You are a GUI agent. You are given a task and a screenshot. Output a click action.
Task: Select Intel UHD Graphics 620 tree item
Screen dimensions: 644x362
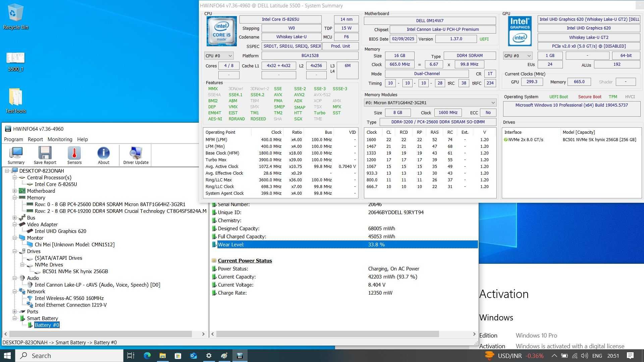60,231
